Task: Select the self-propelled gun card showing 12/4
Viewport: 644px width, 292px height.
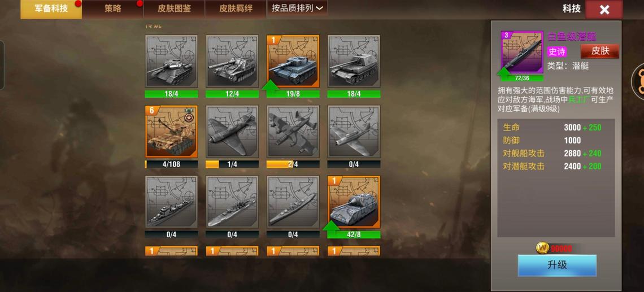Action: coord(232,61)
